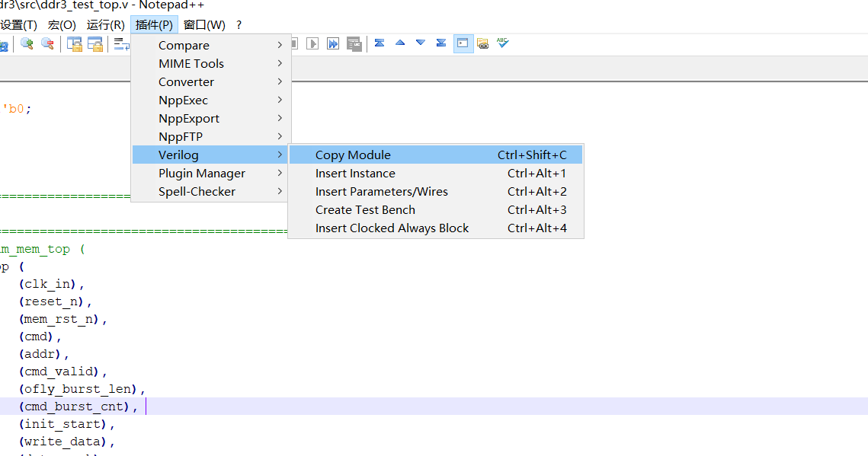Open the NppFTP folder icon
This screenshot has height=456, width=868.
coord(482,43)
